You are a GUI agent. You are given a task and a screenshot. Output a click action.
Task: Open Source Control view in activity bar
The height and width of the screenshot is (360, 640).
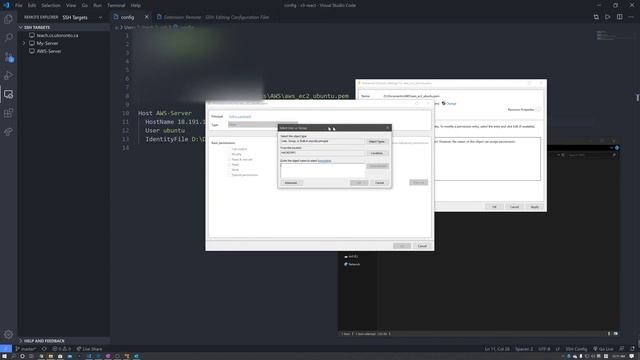coord(8,57)
